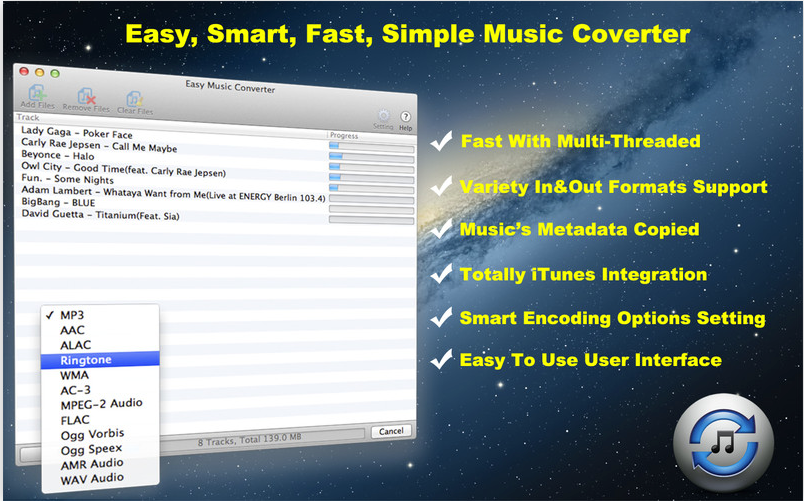Click the Remove Files toolbar icon
The image size is (804, 501).
86,97
